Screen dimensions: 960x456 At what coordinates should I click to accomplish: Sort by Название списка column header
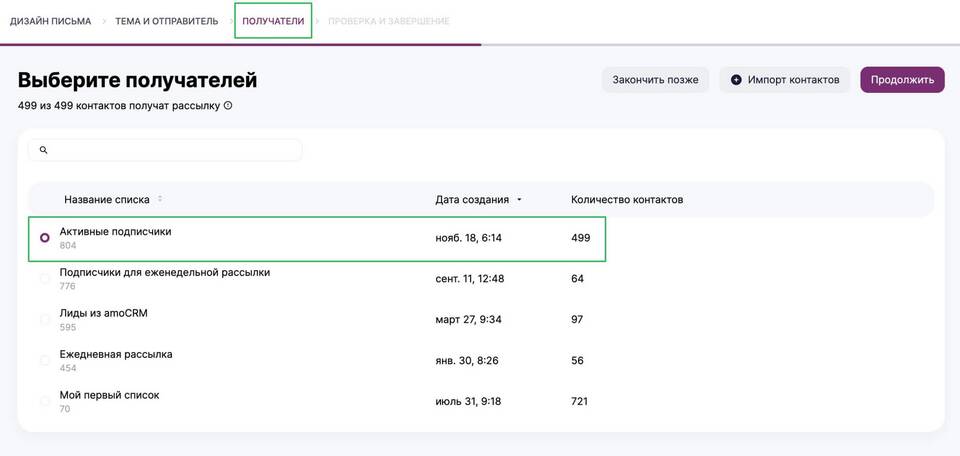pyautogui.click(x=106, y=199)
